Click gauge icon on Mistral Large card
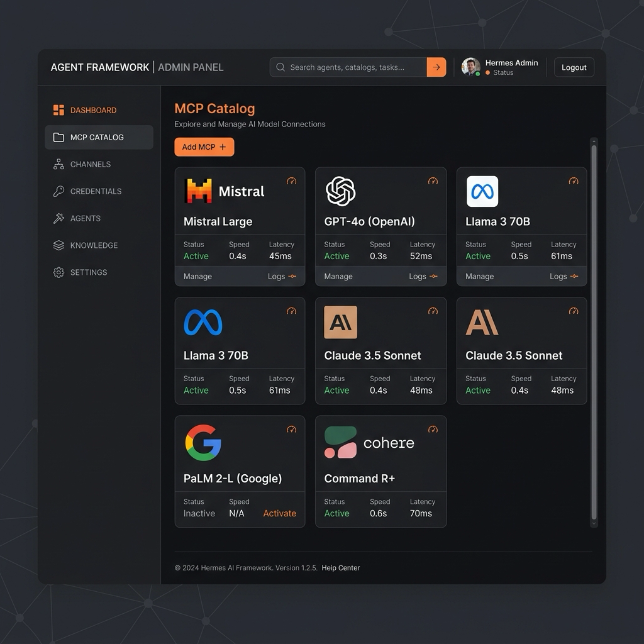This screenshot has height=644, width=644. pos(291,180)
